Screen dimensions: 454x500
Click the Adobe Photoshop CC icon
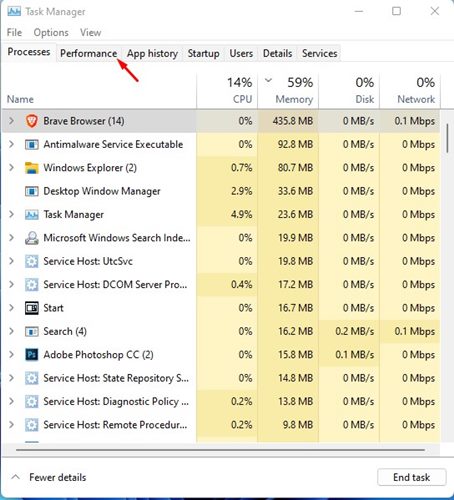pyautogui.click(x=32, y=355)
